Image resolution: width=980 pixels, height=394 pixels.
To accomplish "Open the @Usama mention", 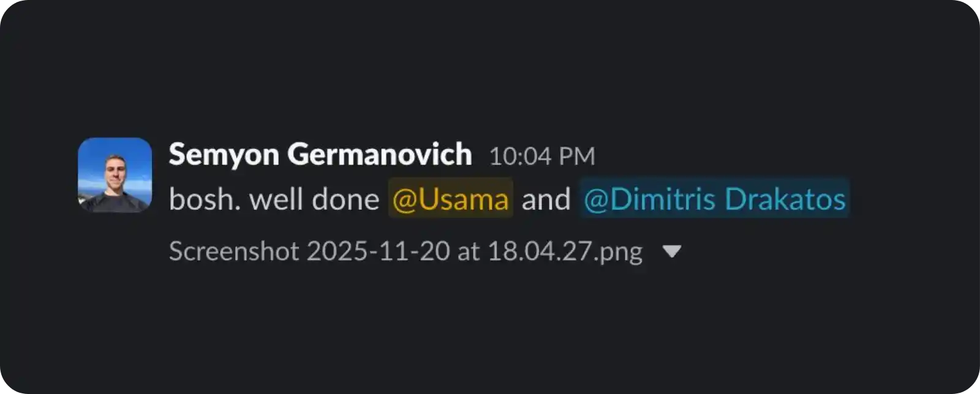I will (x=450, y=199).
